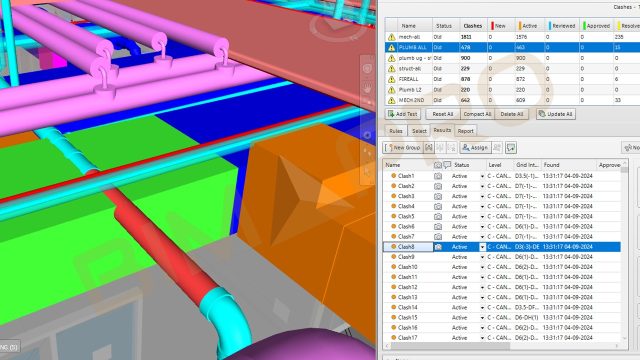This screenshot has width=640, height=360.
Task: Click the Delete All button
Action: coord(511,114)
